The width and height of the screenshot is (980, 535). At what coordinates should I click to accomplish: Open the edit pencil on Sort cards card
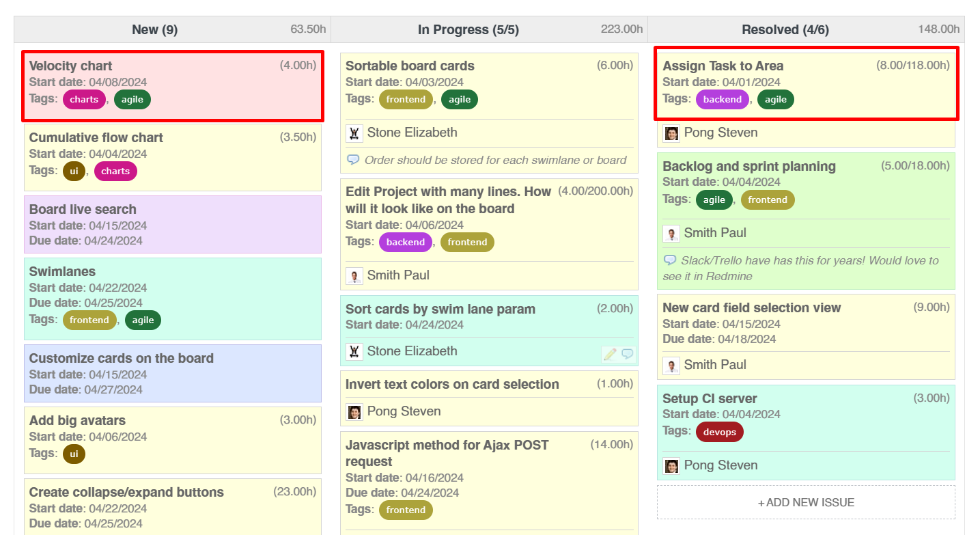(610, 354)
